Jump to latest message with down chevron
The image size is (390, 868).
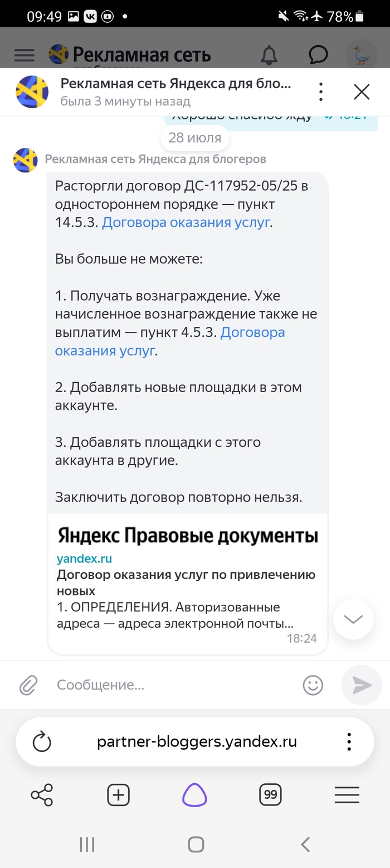(353, 619)
